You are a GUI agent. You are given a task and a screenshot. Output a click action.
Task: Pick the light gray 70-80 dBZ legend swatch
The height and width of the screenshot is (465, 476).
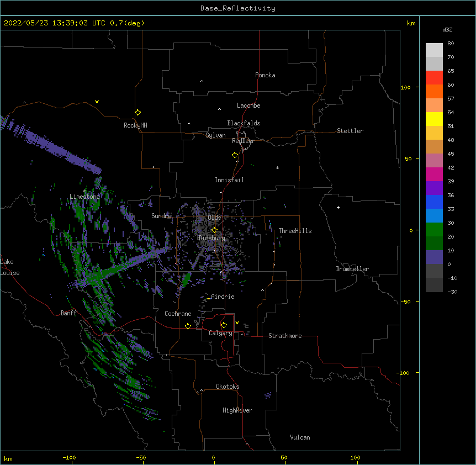pyautogui.click(x=434, y=50)
